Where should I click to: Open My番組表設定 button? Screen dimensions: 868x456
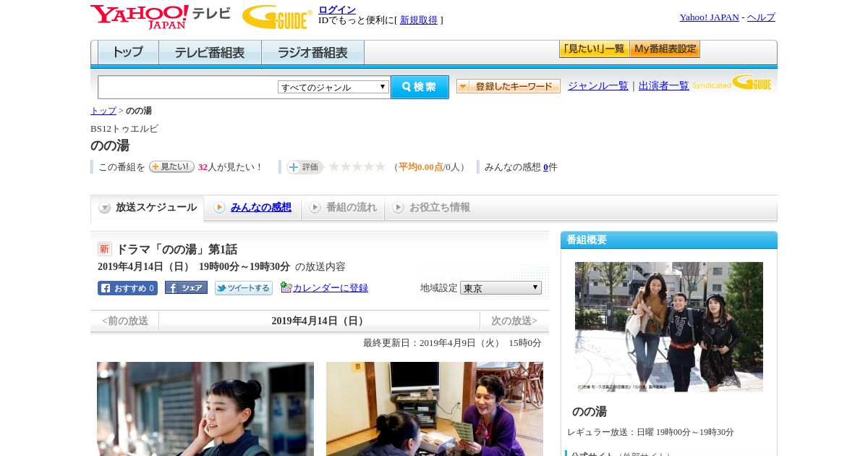pos(665,49)
